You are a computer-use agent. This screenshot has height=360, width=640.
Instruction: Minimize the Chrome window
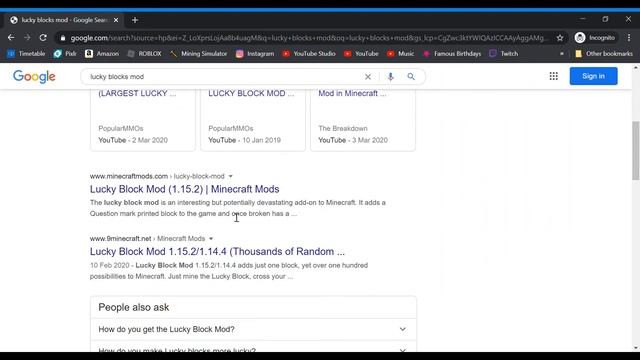(x=582, y=19)
